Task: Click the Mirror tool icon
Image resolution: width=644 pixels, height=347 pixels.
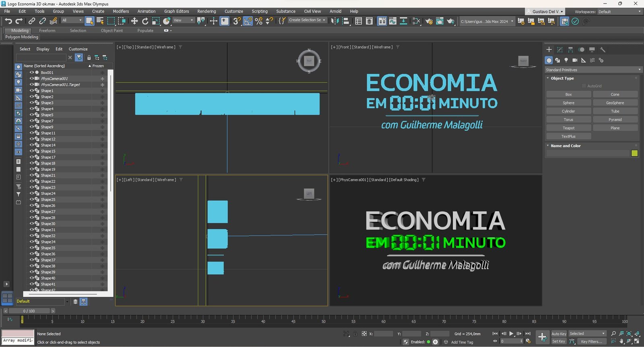Action: [335, 21]
